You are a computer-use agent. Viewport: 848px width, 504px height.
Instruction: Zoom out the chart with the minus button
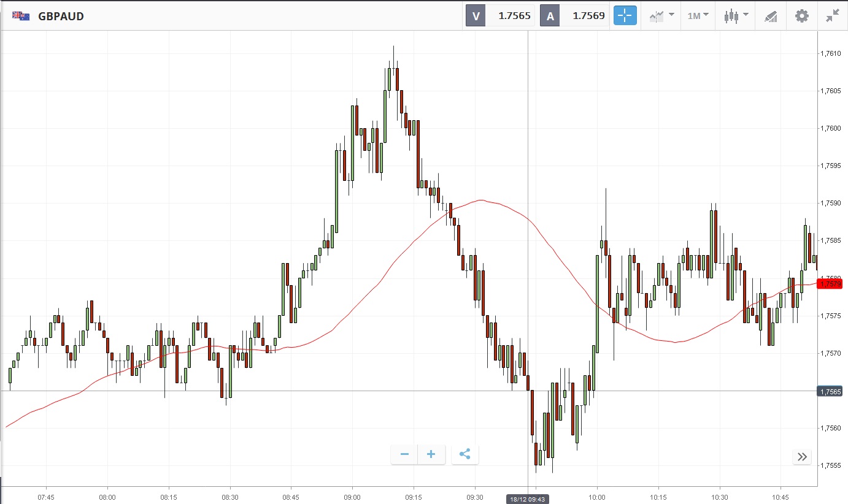pos(404,454)
